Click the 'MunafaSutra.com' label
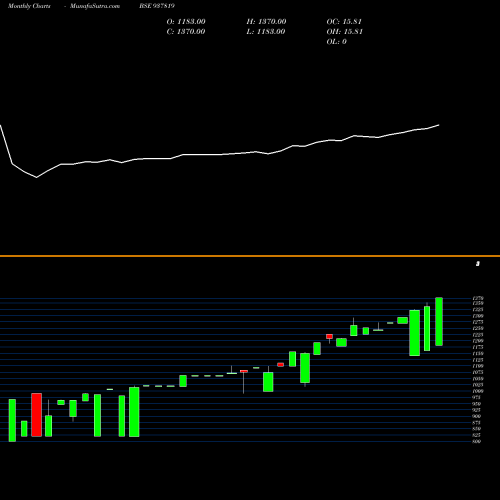Screen dimensions: 500x500 tap(95, 6)
